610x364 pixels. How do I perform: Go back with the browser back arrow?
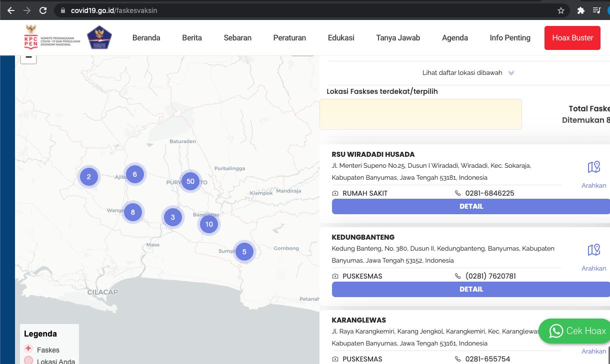coord(10,10)
